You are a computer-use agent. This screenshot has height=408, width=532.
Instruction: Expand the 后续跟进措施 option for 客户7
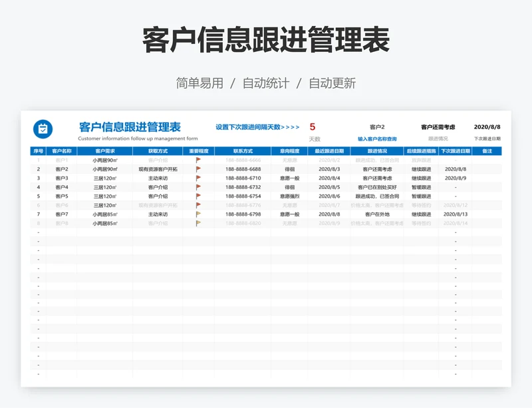pos(421,214)
